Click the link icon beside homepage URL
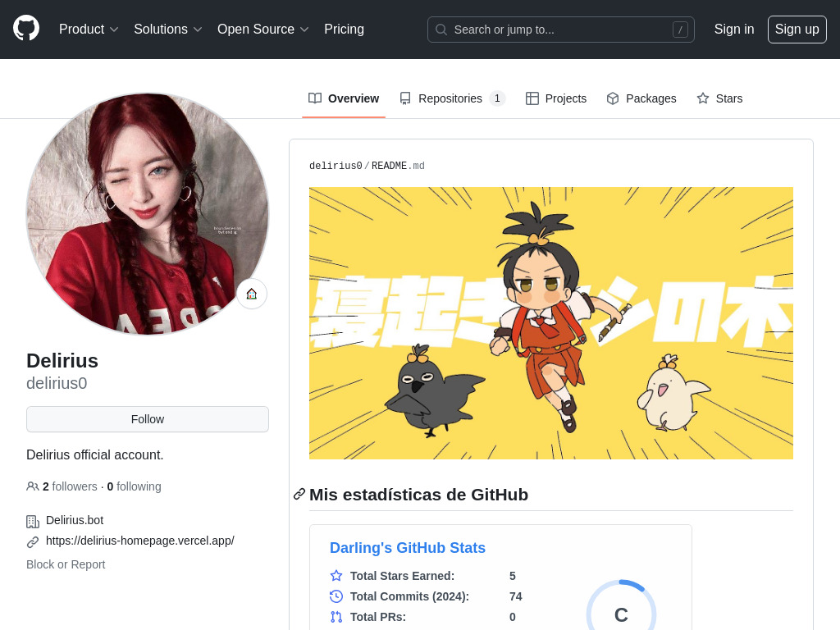Viewport: 840px width, 630px height. [33, 542]
